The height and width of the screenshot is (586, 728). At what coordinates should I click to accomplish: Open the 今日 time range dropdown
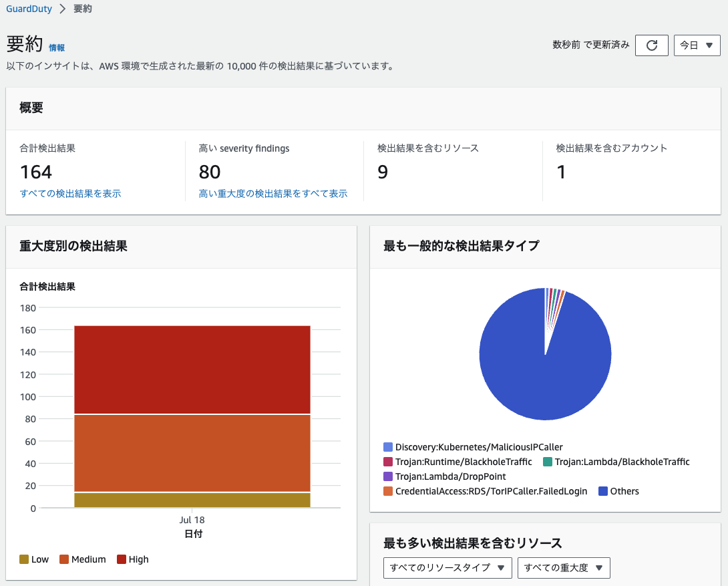pos(697,45)
